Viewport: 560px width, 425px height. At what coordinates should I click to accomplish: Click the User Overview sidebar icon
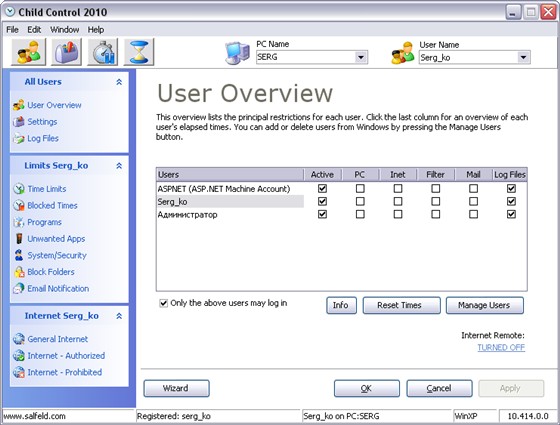point(19,105)
